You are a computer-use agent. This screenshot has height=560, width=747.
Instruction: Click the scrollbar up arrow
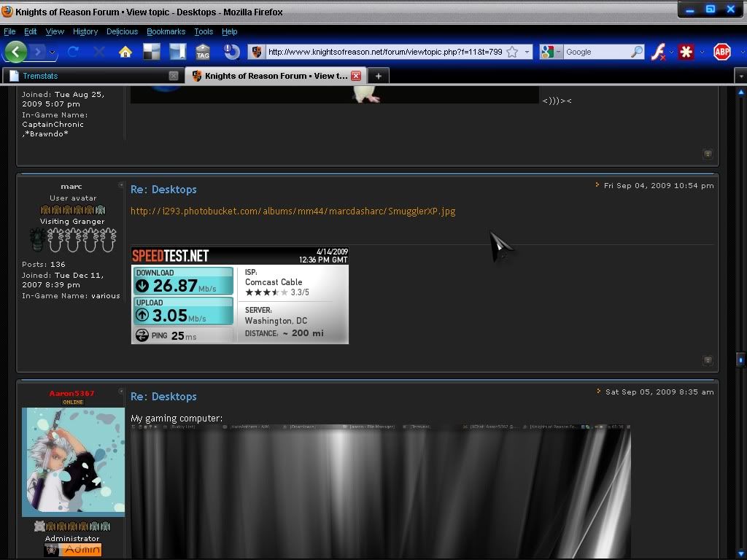point(741,93)
